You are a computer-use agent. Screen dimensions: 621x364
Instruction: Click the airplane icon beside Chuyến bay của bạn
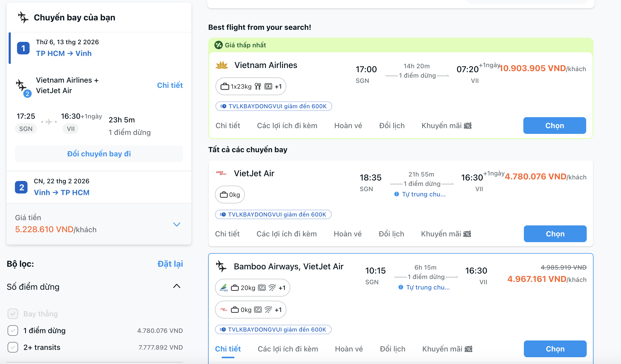pyautogui.click(x=23, y=17)
